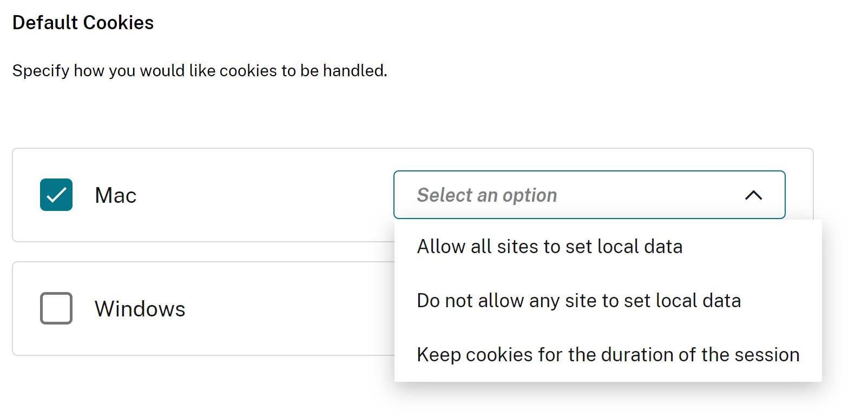Screen dimensions: 868x417
Task: Uncheck the Mac checkbox
Action: click(x=56, y=195)
